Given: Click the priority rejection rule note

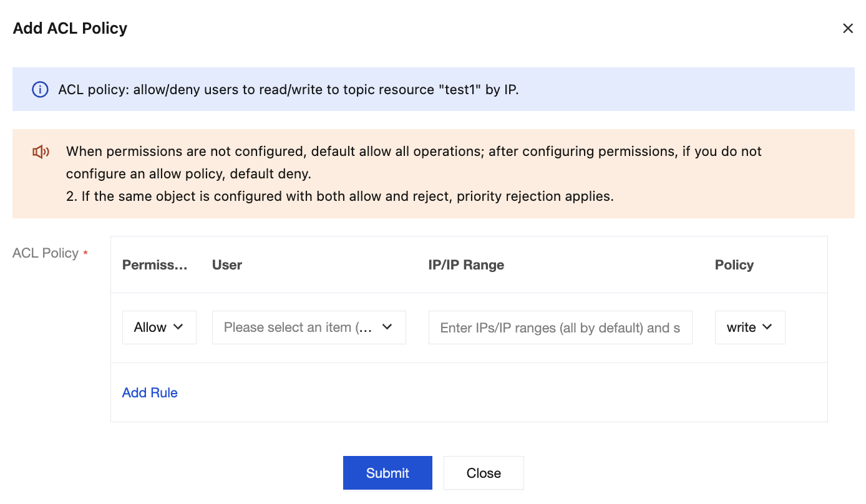Looking at the screenshot, I should click(340, 196).
